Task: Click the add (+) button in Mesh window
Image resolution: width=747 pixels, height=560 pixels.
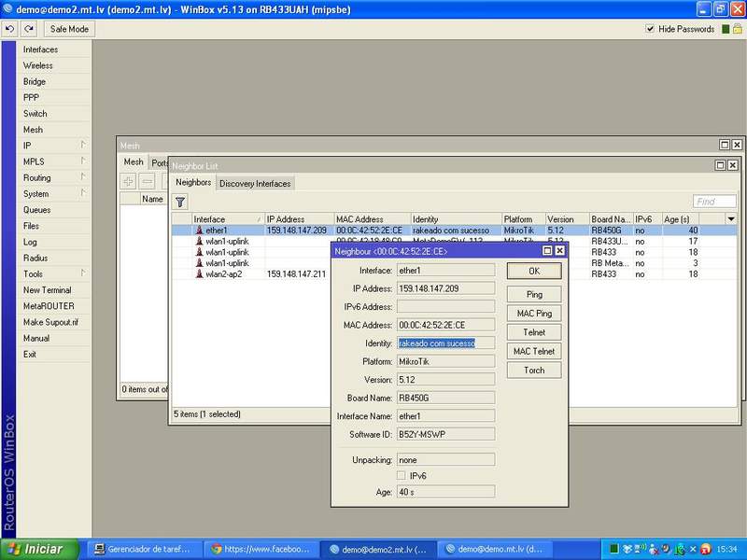Action: click(x=129, y=181)
